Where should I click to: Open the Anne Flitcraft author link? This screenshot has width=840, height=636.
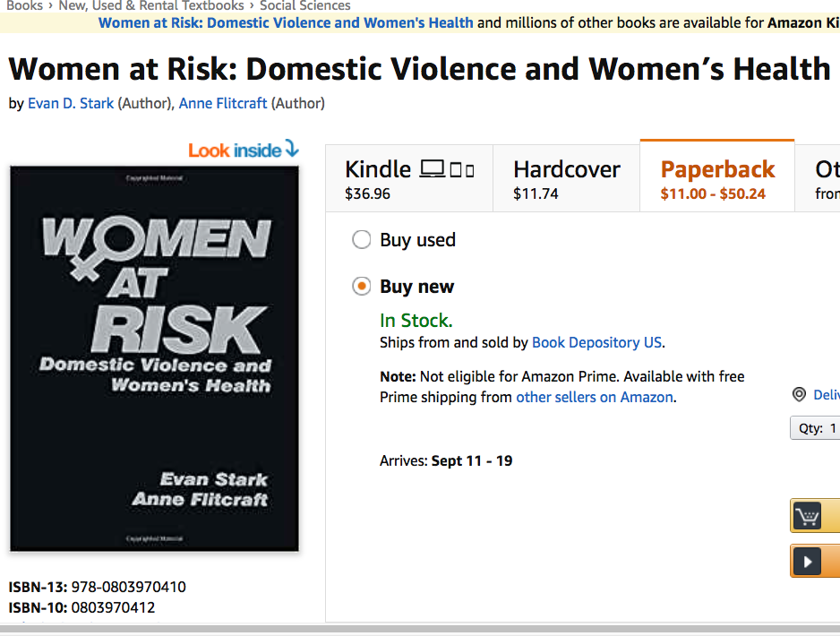pos(223,103)
